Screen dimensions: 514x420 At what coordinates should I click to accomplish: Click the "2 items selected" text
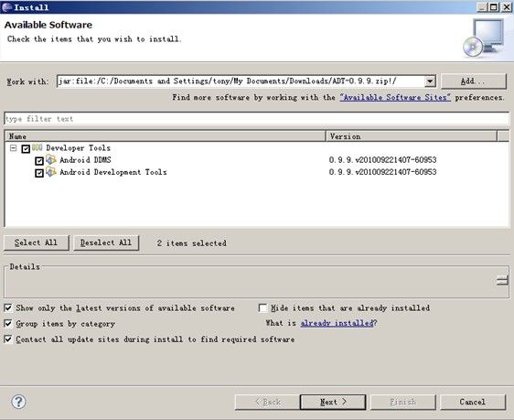coord(191,243)
